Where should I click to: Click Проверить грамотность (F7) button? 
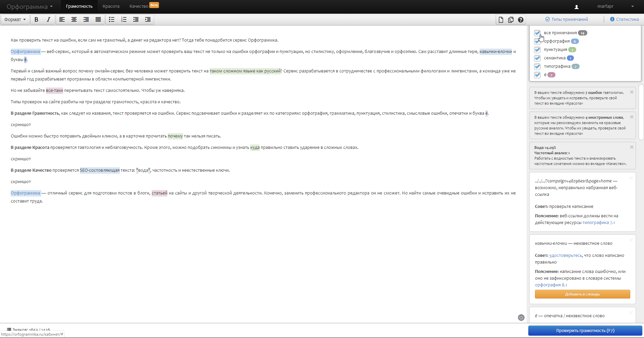(585, 331)
